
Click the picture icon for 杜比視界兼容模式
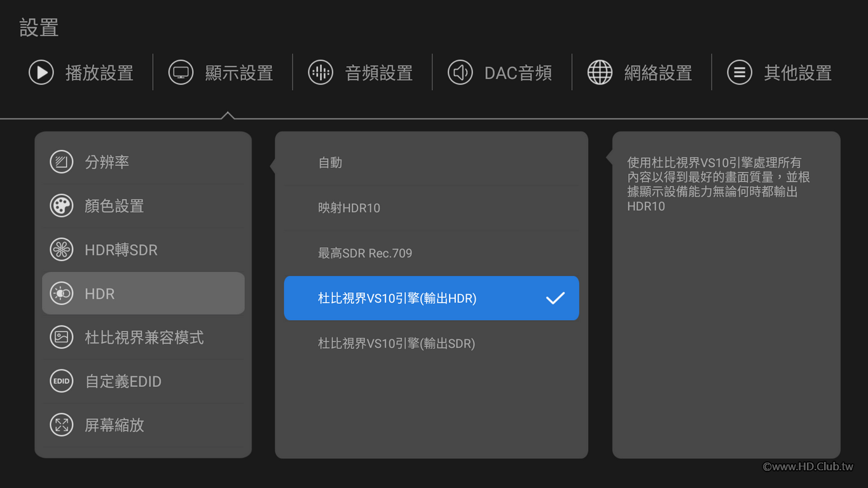(x=62, y=337)
